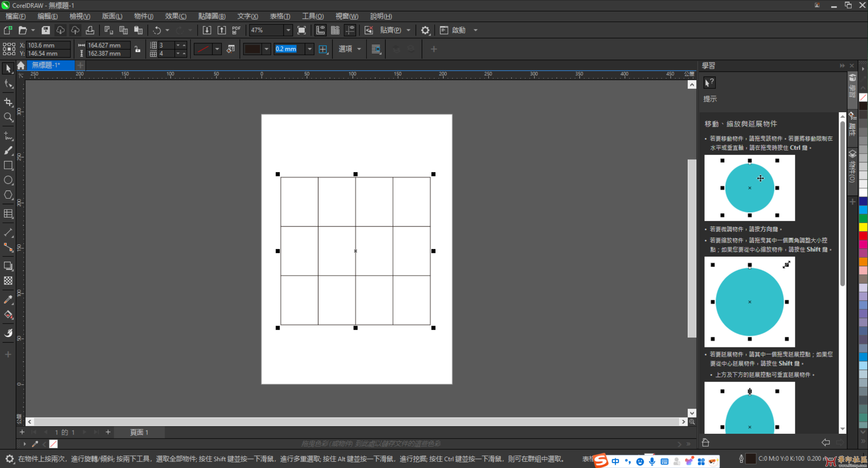Image resolution: width=868 pixels, height=468 pixels.
Task: Open the outline width dropdown
Action: click(x=310, y=49)
